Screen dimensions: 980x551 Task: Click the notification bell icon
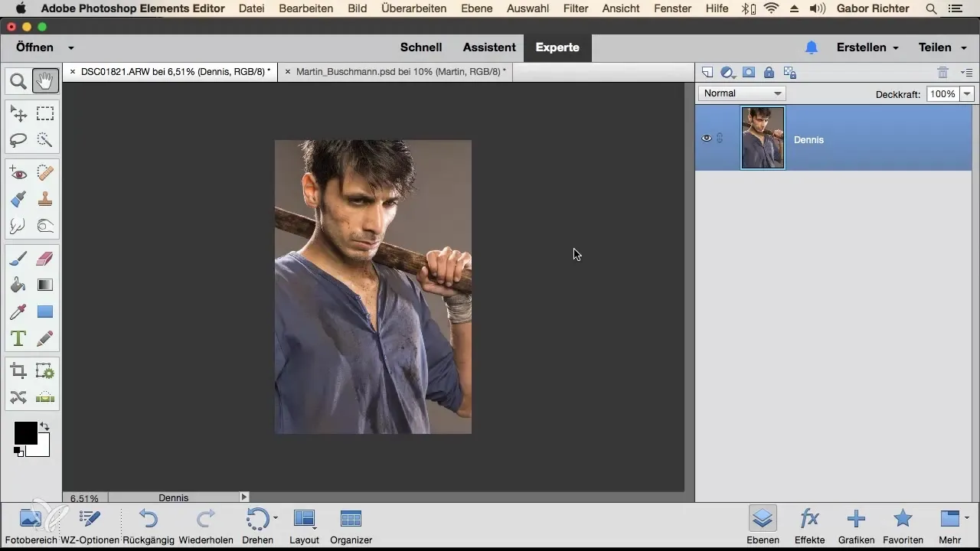coord(812,47)
